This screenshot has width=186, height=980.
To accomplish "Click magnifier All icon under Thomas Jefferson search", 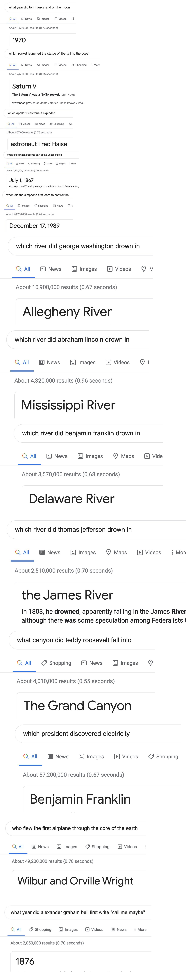I will click(17, 552).
